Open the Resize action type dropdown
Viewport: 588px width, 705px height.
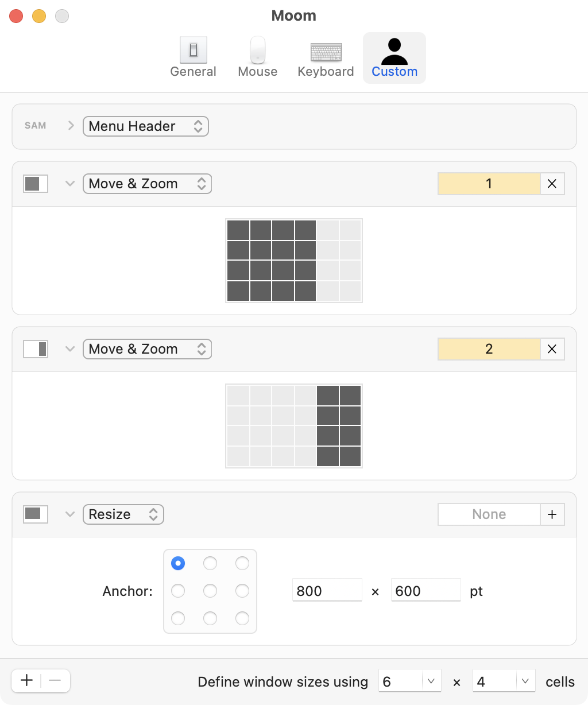tap(123, 514)
